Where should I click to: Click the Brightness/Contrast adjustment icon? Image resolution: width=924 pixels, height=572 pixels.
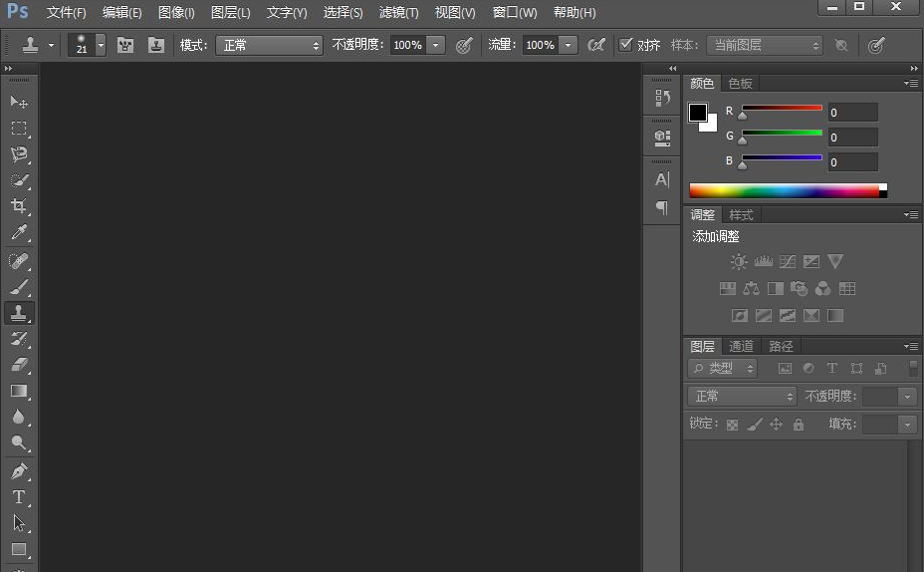click(x=739, y=262)
